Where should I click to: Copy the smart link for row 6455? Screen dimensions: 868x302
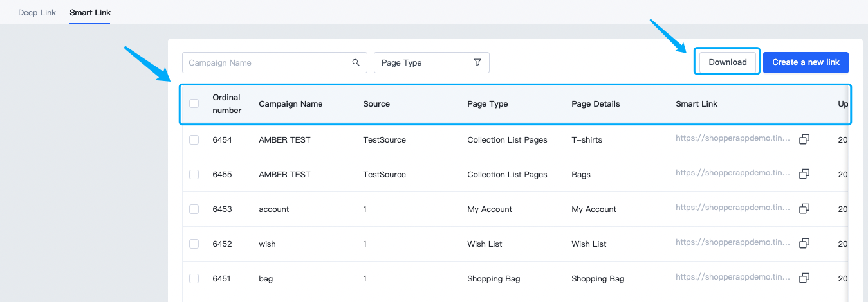tap(804, 174)
